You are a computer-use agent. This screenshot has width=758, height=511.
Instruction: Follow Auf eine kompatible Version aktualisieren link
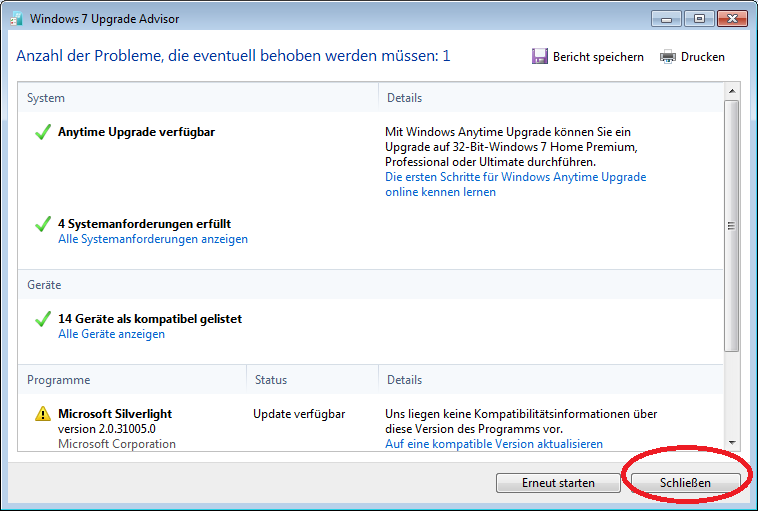[494, 444]
